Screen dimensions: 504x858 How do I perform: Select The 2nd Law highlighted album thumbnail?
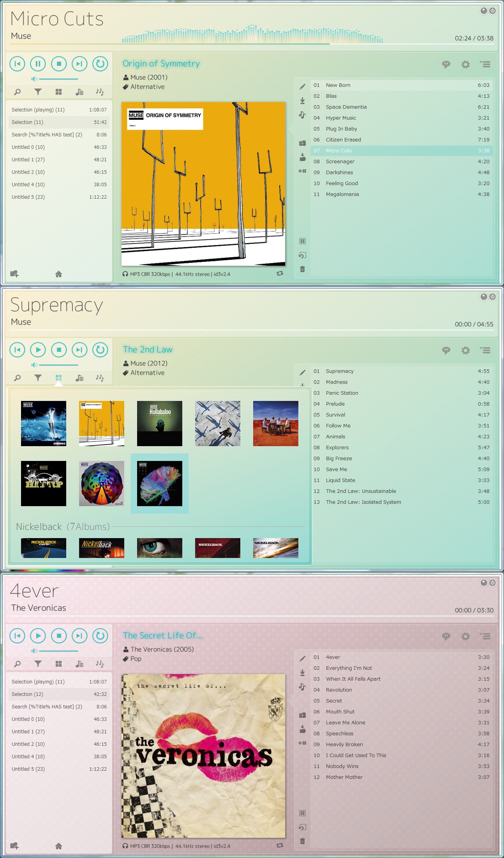coord(160,484)
